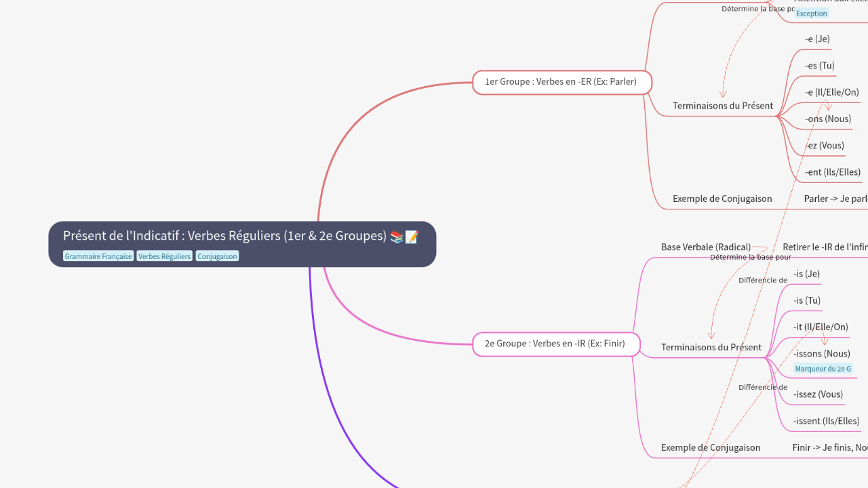This screenshot has height=488, width=868.
Task: Collapse the '2e Groupe : Verbes en -IR' branch
Action: point(555,344)
